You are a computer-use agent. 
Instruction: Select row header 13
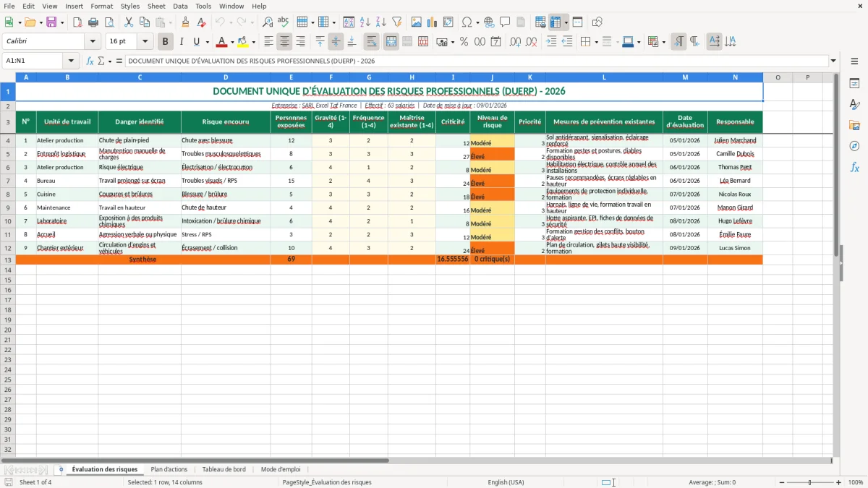point(8,259)
